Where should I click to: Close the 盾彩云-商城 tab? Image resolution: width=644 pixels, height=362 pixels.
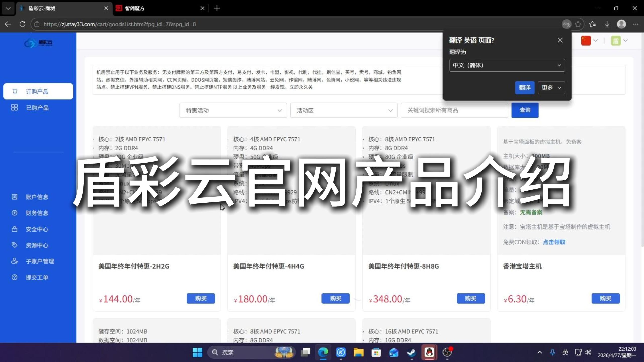(106, 8)
